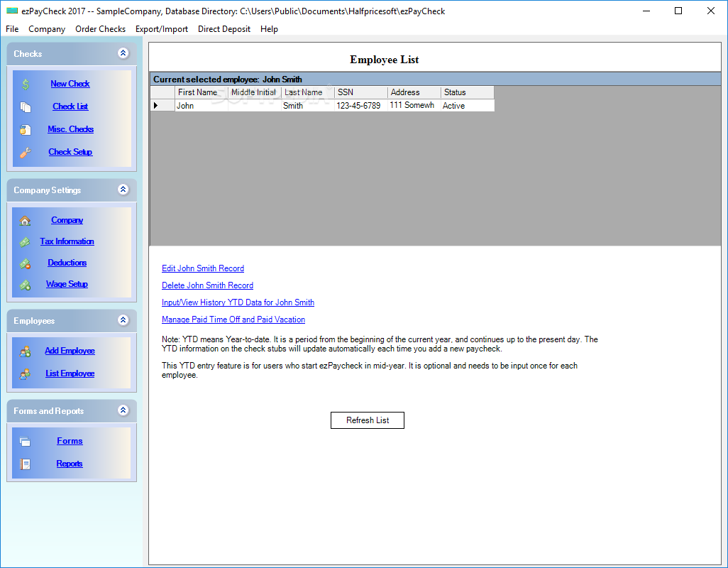Sort by Address column header
Image resolution: width=728 pixels, height=568 pixels.
414,92
